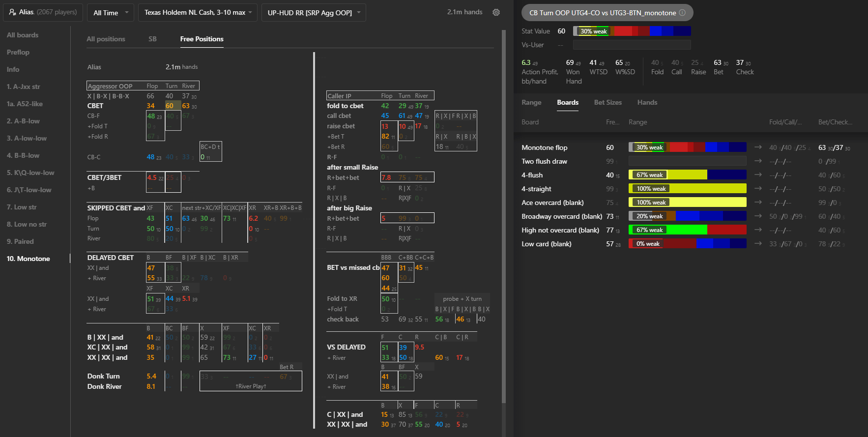This screenshot has height=437, width=868.
Task: Click the Vs-User empty value bar
Action: point(632,45)
